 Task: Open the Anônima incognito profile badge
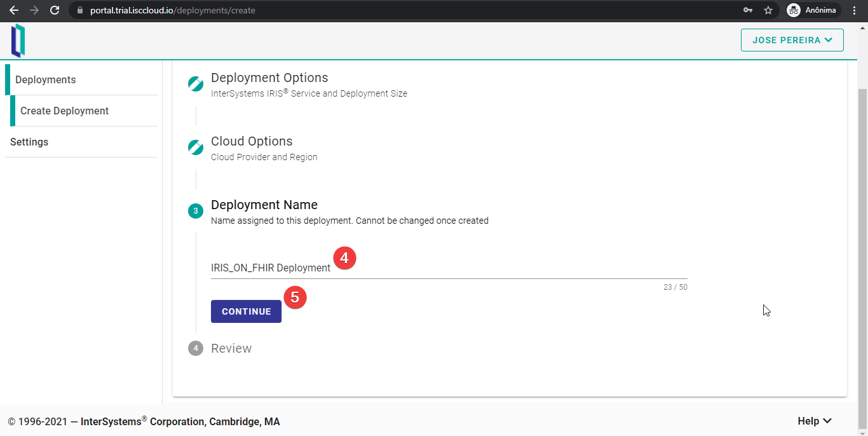coord(813,10)
